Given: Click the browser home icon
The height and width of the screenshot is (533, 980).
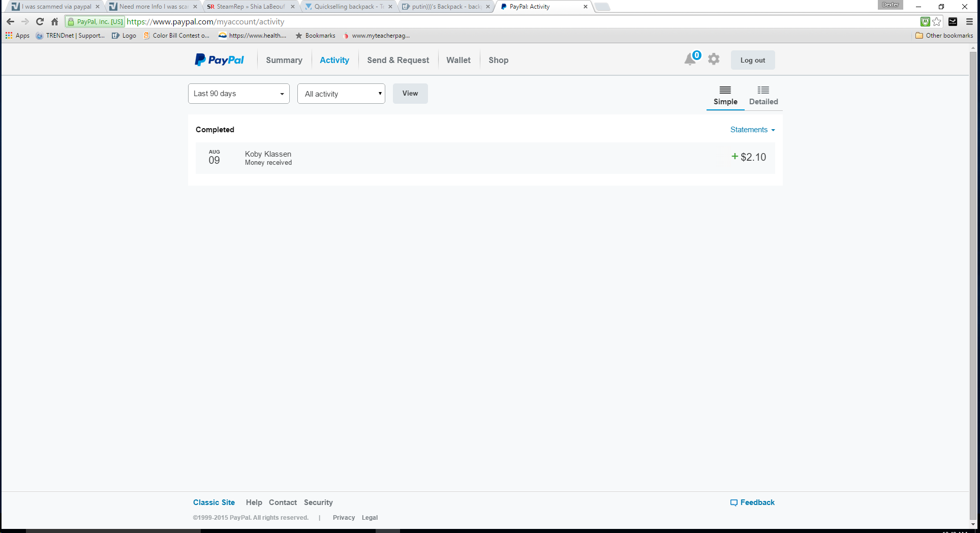Looking at the screenshot, I should [55, 22].
